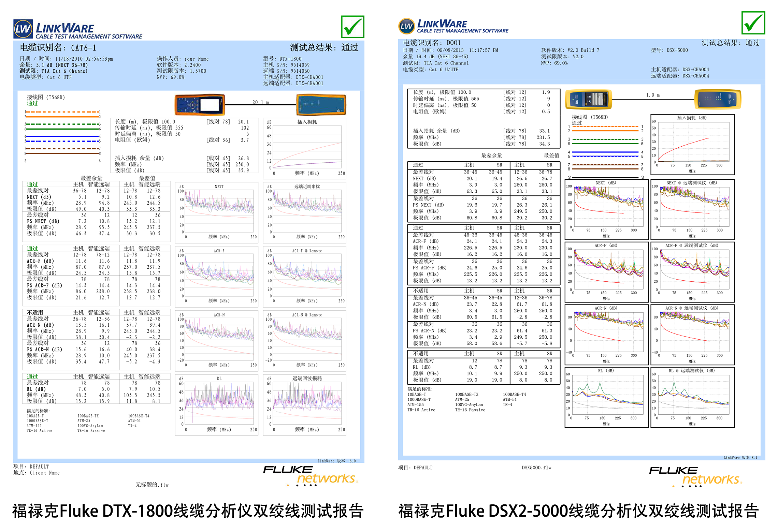Viewport: 778px width, 532px height.
Task: Click the DTX-1800 smart remote unit image
Action: pyautogui.click(x=321, y=105)
